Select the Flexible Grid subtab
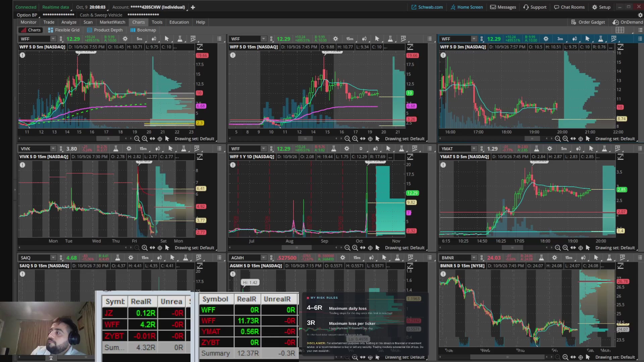The width and height of the screenshot is (644, 362). point(64,30)
